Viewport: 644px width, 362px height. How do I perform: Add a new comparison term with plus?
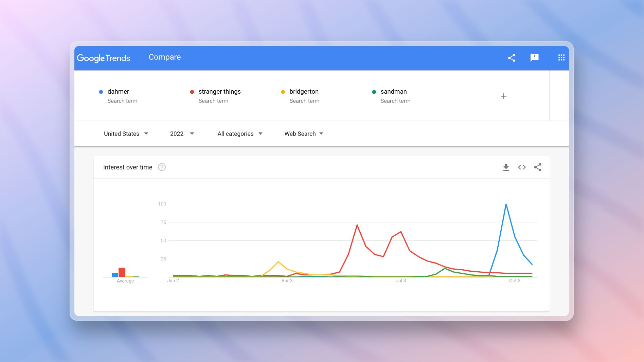[504, 96]
